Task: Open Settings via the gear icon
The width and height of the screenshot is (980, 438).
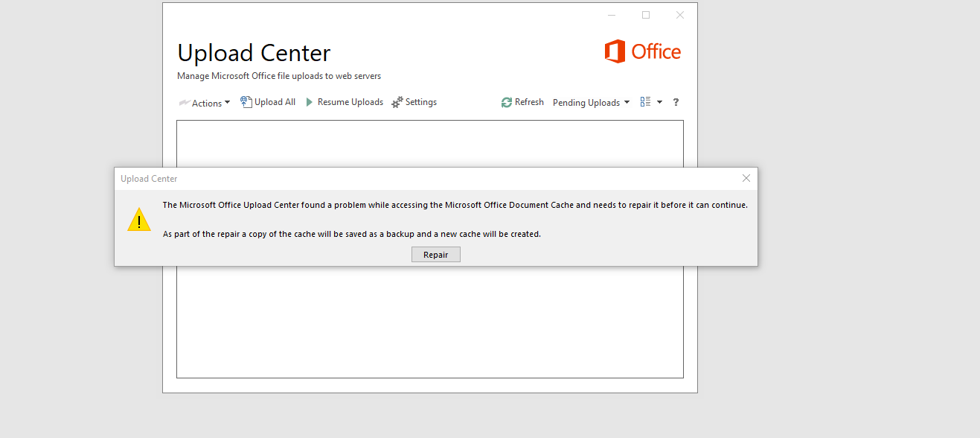Action: (397, 102)
